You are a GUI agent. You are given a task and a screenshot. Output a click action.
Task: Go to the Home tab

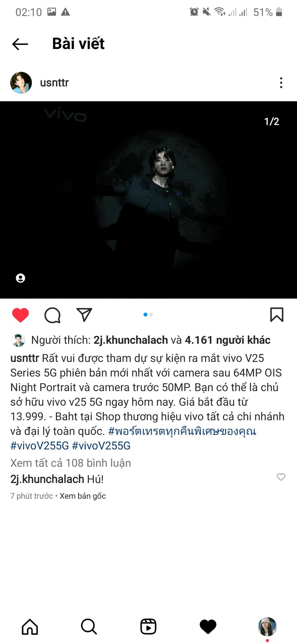point(30,627)
